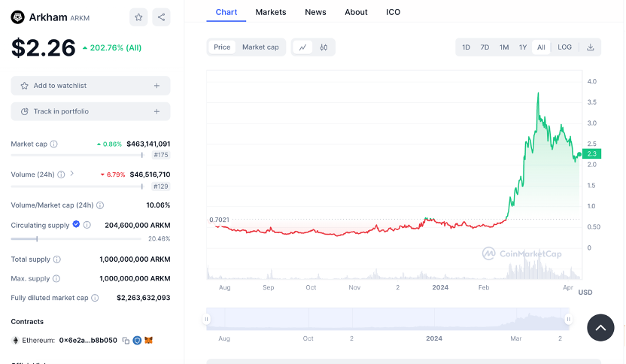The image size is (626, 364).
Task: Switch to candlestick chart icon
Action: click(x=324, y=47)
